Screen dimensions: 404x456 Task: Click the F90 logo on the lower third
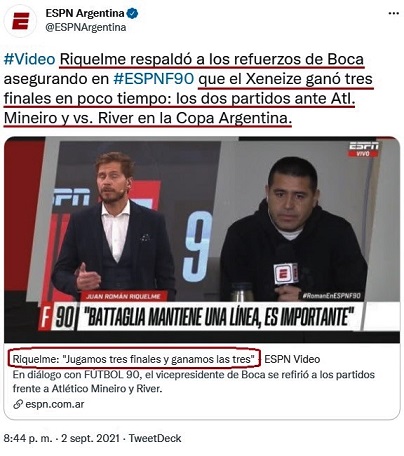(x=57, y=317)
